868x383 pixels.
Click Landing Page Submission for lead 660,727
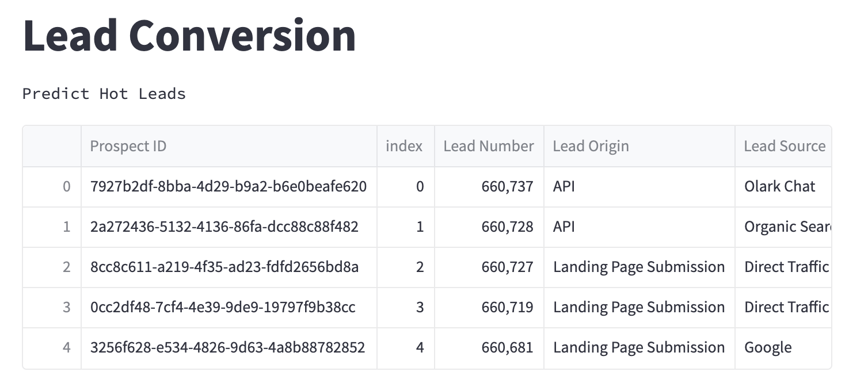coord(639,267)
